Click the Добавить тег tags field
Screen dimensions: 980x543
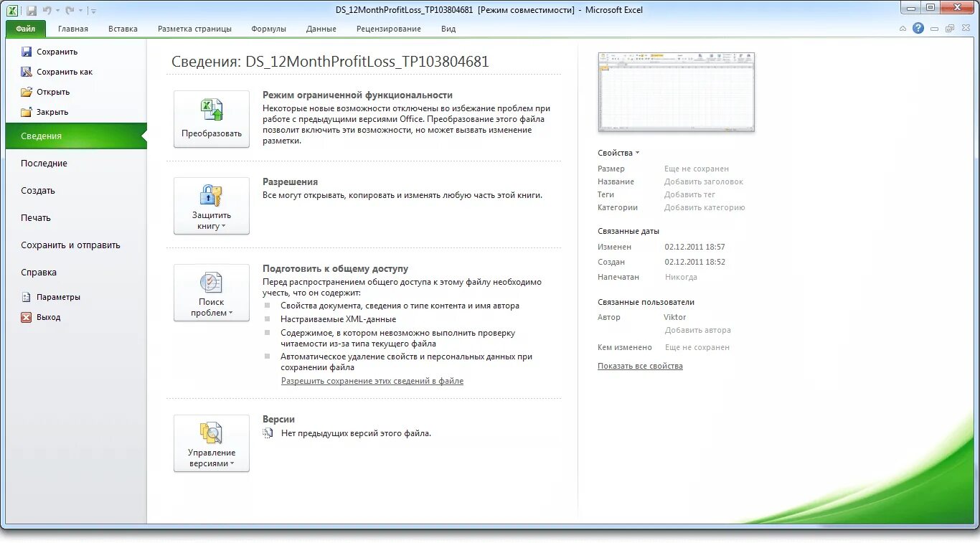pos(689,194)
